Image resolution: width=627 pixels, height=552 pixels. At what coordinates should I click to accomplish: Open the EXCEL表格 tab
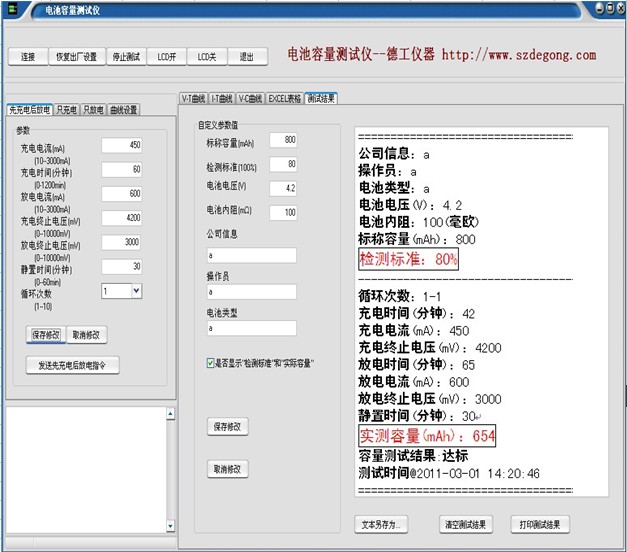(x=284, y=98)
